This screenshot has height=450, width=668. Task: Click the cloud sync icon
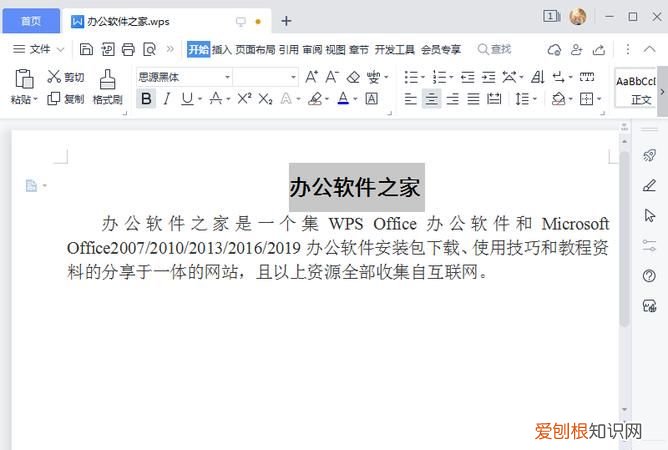coord(554,49)
